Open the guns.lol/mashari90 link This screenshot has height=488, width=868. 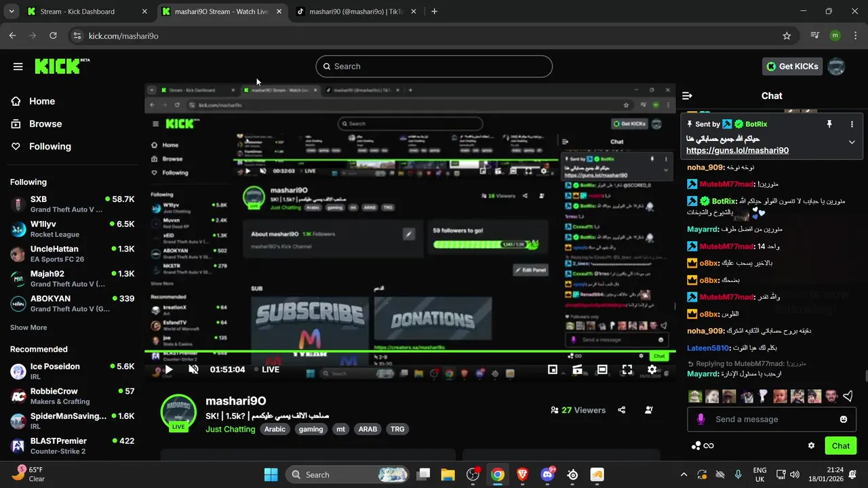click(x=737, y=150)
